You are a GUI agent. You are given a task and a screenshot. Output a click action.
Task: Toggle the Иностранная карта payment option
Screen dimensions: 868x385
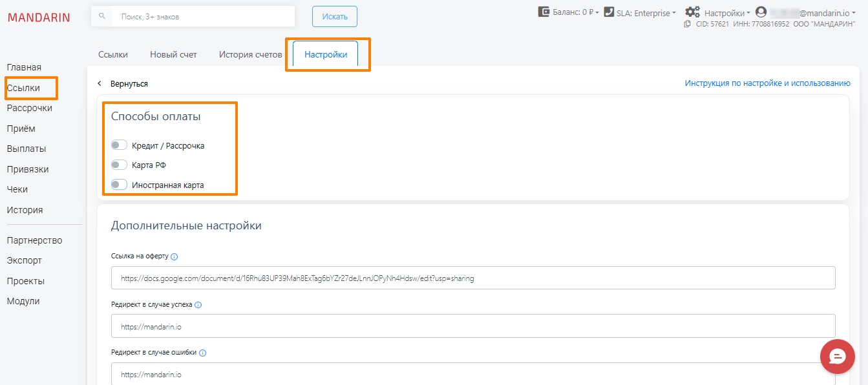click(119, 185)
